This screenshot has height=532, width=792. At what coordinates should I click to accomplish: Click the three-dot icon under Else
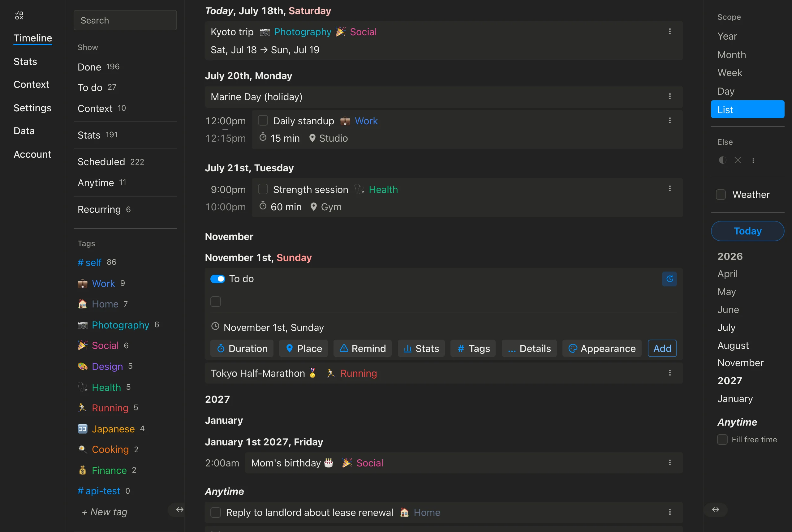tap(753, 161)
